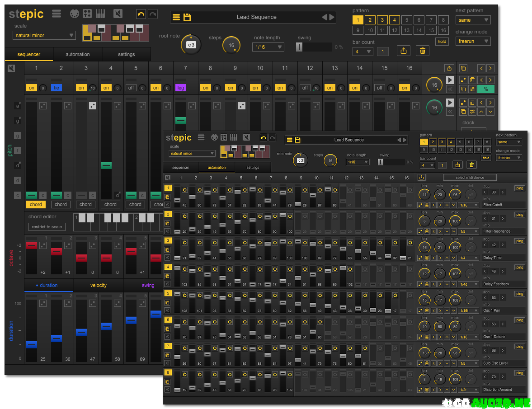Screen dimensions: 532x409
Task: Click the swing slider in the back window
Action: pos(314,47)
